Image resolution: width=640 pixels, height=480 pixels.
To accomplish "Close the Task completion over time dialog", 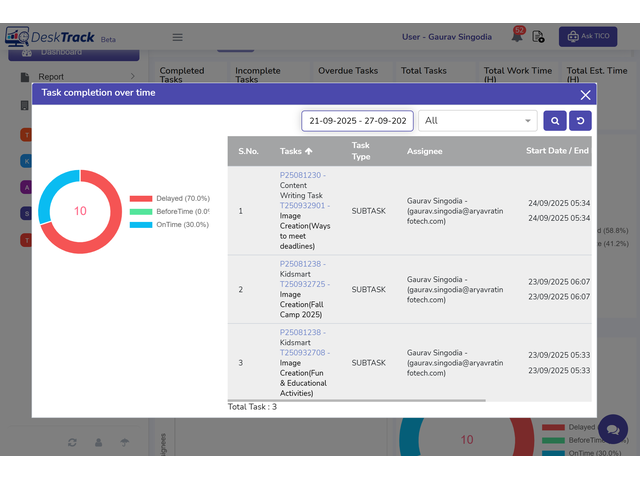I will (586, 94).
